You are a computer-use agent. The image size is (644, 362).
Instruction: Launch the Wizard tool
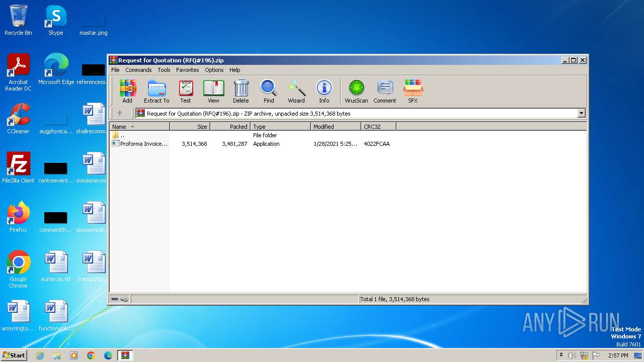click(296, 92)
